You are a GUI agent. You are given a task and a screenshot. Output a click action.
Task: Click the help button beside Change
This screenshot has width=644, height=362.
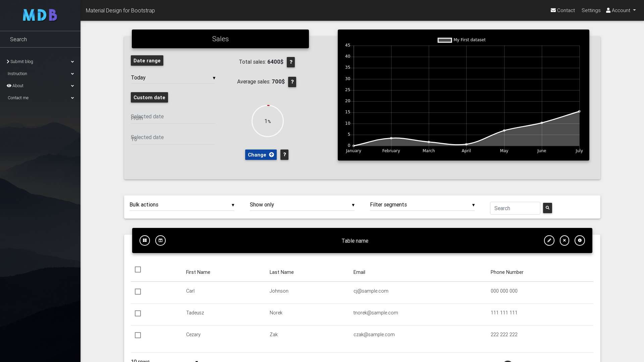point(284,155)
